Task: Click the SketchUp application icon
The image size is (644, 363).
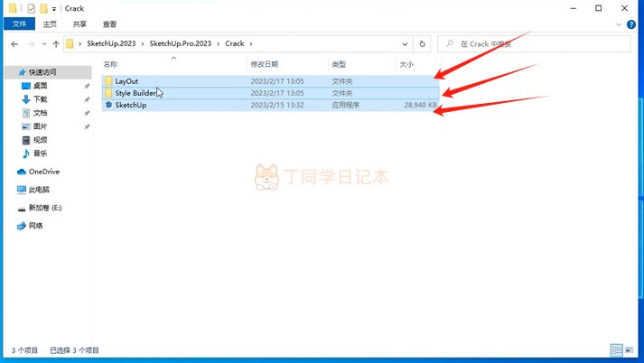Action: (108, 105)
